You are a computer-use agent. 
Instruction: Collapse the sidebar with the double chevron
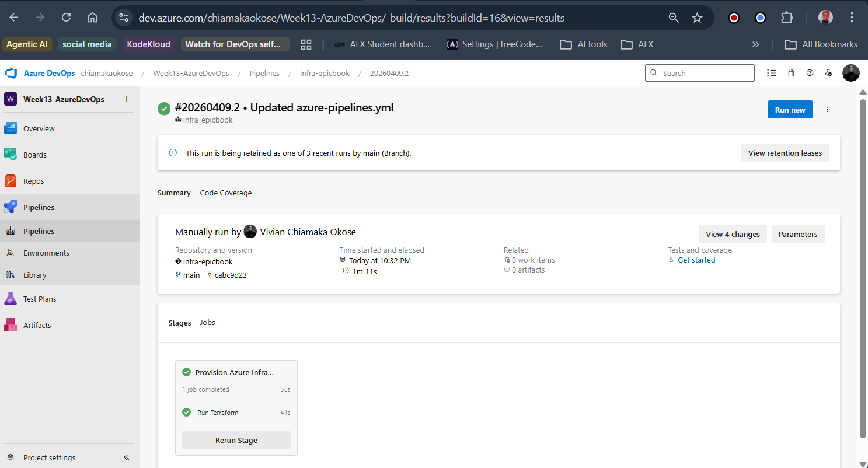127,457
